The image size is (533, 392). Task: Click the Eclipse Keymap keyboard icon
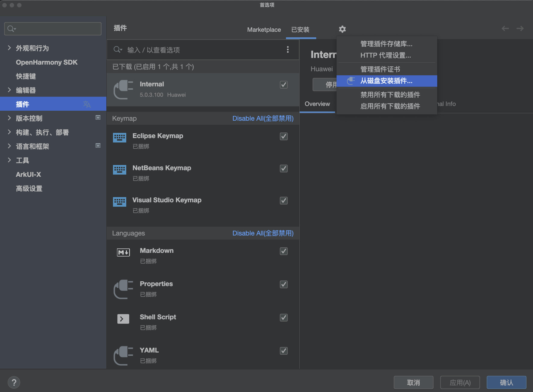coord(120,138)
